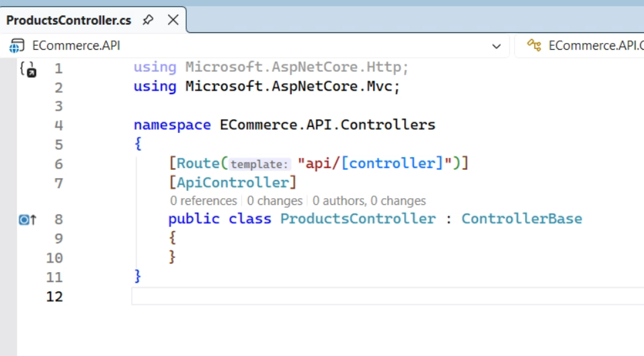
Task: Open the 0 authors, 0 changes CodeLens link
Action: pos(369,201)
